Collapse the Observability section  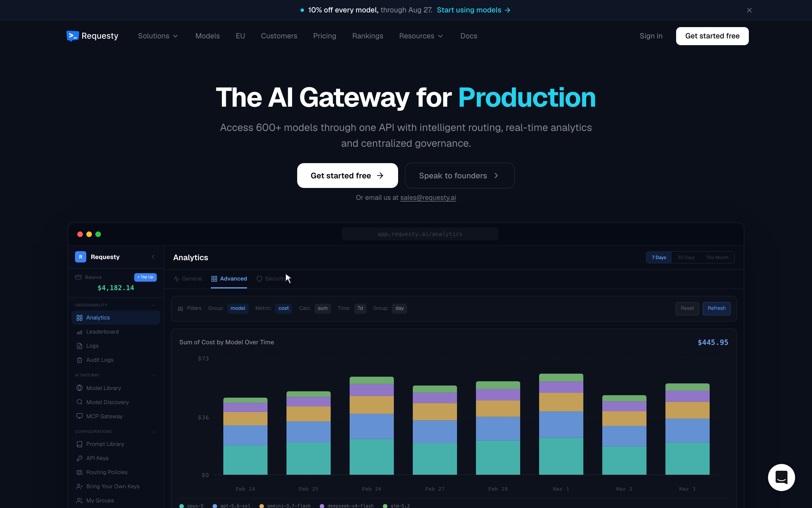[x=154, y=305]
